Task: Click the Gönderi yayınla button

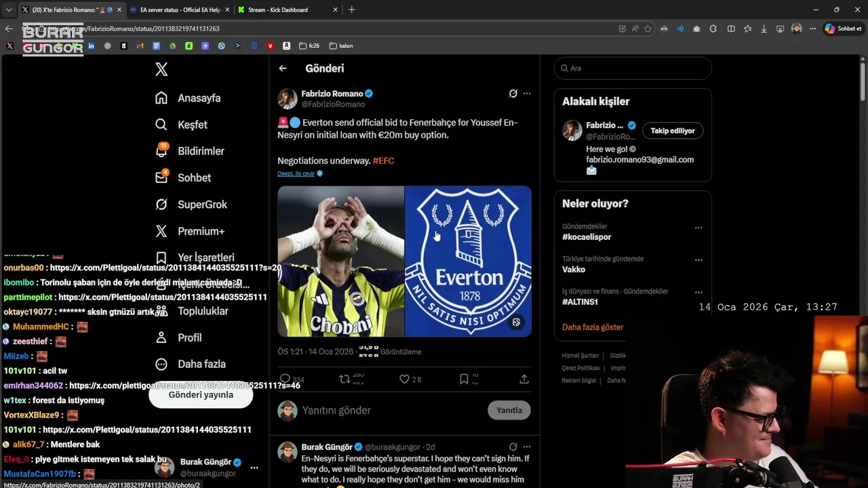Action: [201, 394]
